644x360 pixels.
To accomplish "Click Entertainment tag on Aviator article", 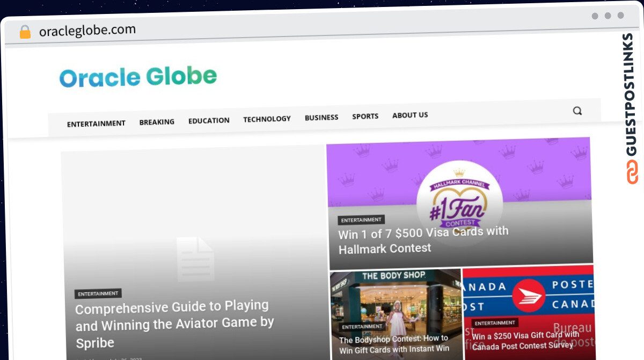I will (x=98, y=294).
